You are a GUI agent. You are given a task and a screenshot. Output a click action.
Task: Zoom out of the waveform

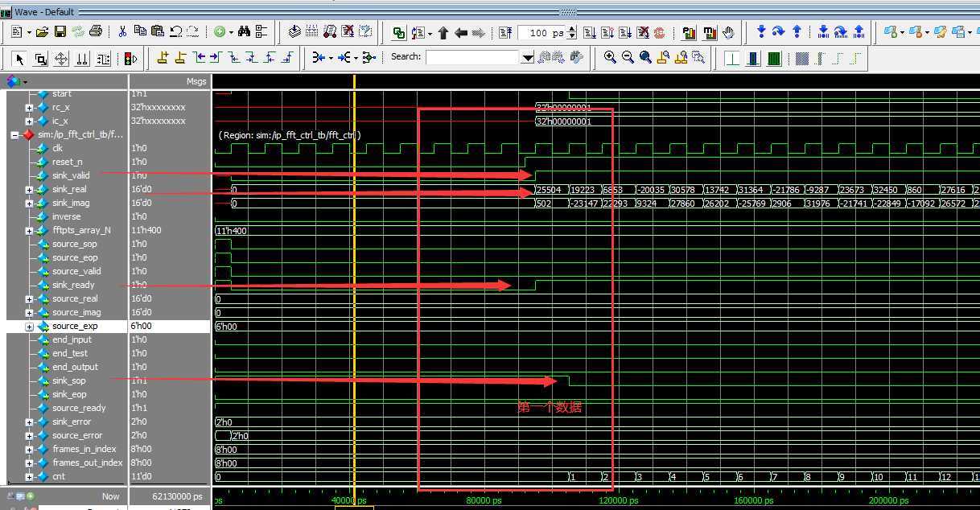[x=628, y=58]
